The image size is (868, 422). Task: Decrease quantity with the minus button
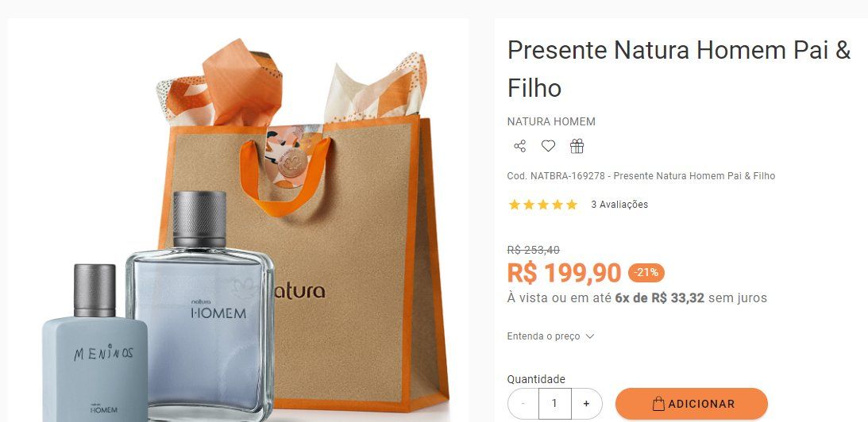(x=523, y=403)
